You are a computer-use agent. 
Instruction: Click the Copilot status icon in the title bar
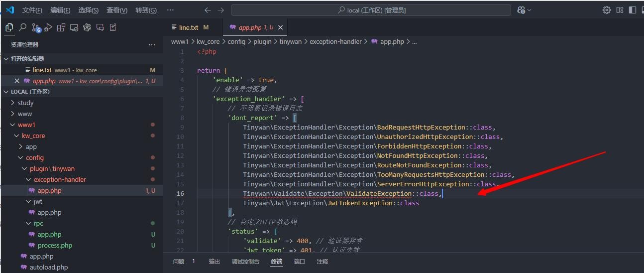521,10
